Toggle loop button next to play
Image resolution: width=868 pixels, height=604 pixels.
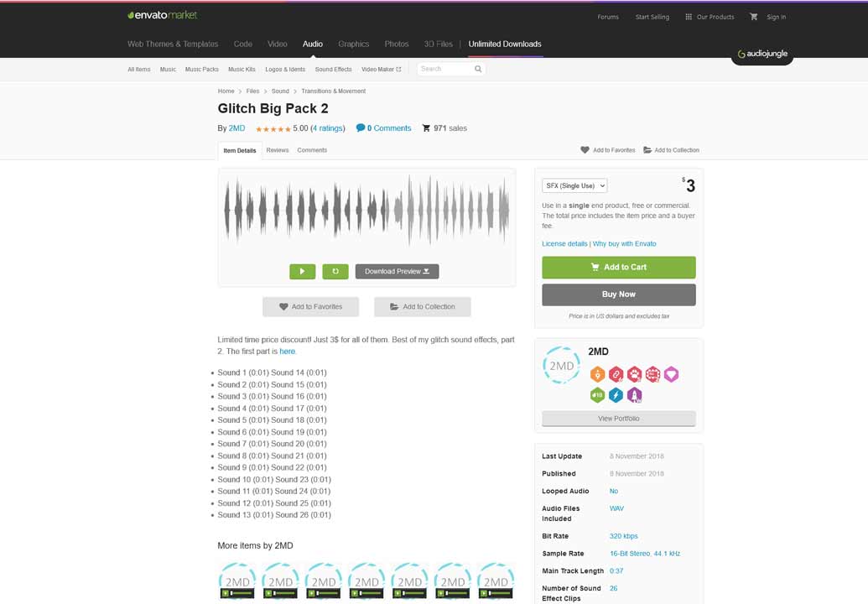pyautogui.click(x=335, y=271)
